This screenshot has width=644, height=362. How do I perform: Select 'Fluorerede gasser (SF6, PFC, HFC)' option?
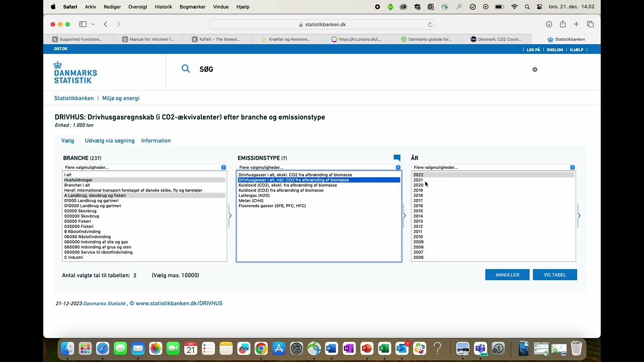click(x=319, y=206)
